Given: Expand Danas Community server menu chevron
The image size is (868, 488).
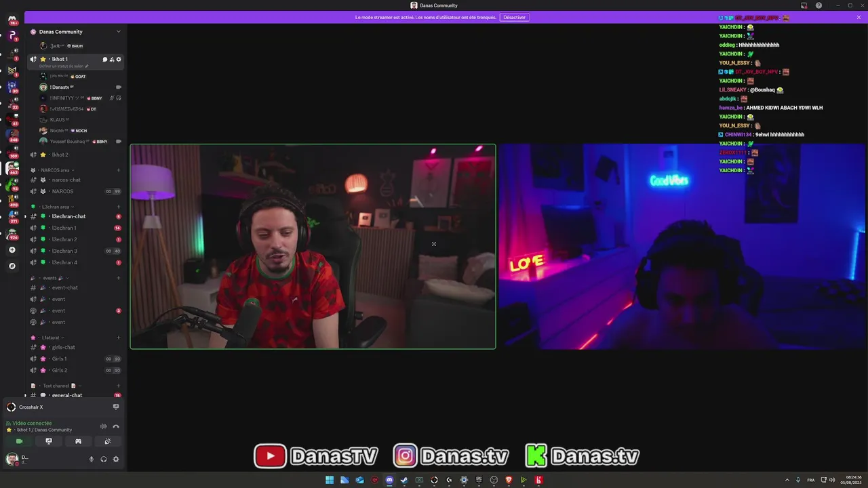Looking at the screenshot, I should [118, 32].
